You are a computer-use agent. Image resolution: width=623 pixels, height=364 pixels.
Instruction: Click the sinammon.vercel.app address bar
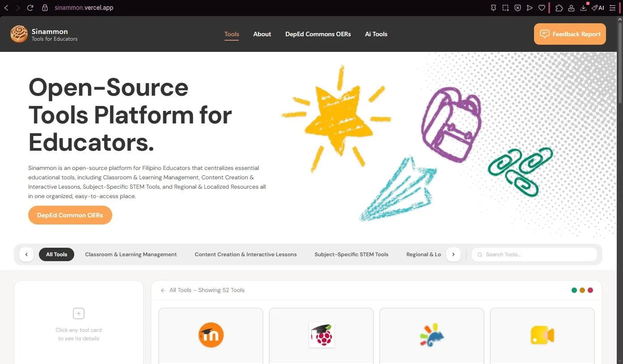coord(84,8)
